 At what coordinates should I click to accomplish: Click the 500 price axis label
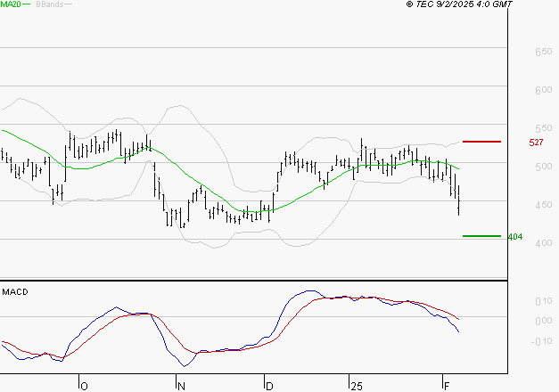click(544, 167)
